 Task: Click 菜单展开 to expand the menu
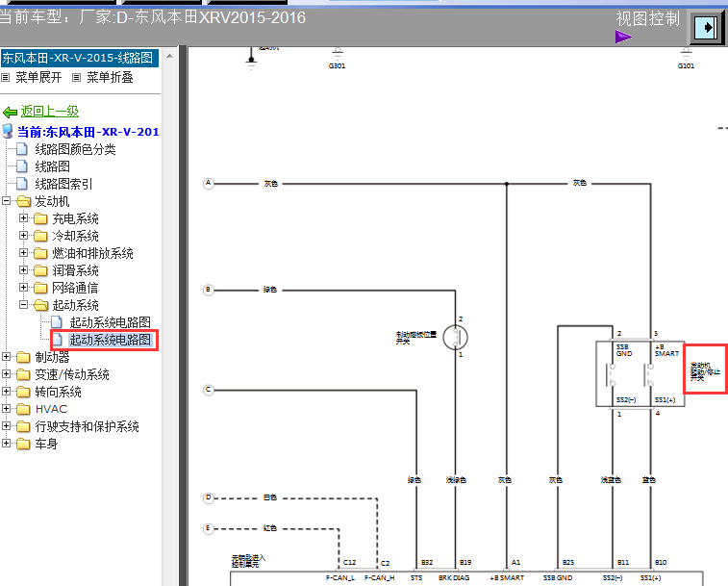[38, 77]
